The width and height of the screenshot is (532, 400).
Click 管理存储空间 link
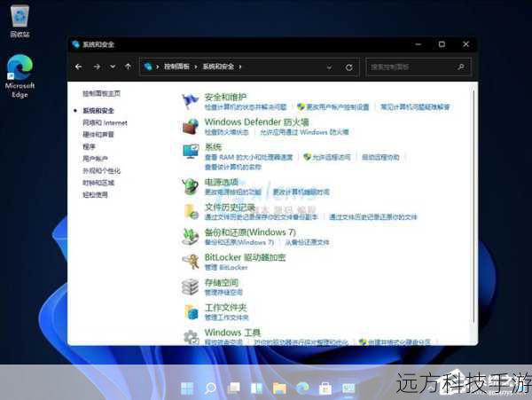tap(223, 293)
